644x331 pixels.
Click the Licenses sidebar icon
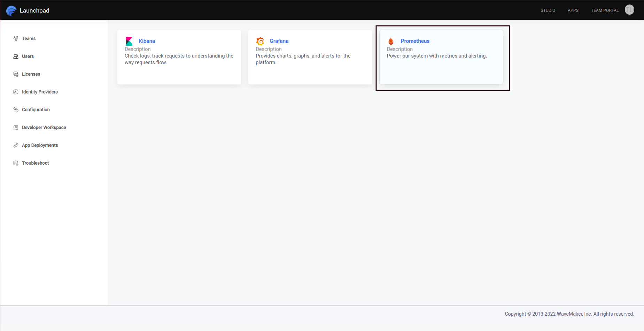click(16, 74)
